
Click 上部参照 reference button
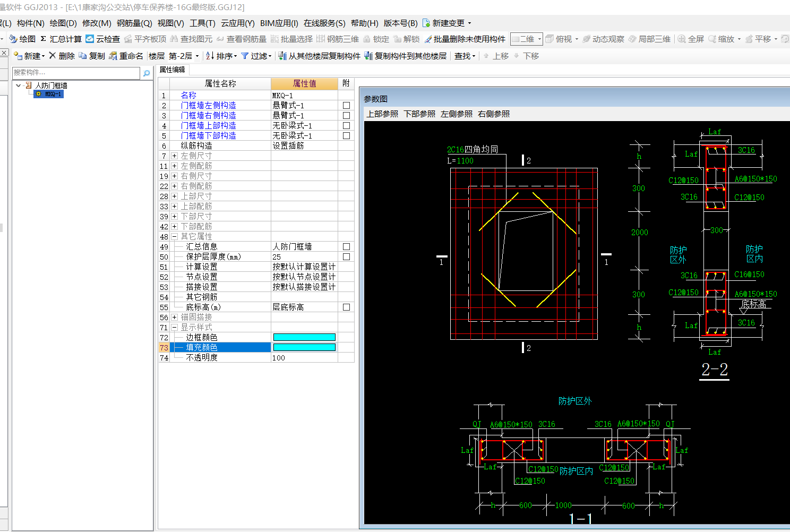(382, 114)
